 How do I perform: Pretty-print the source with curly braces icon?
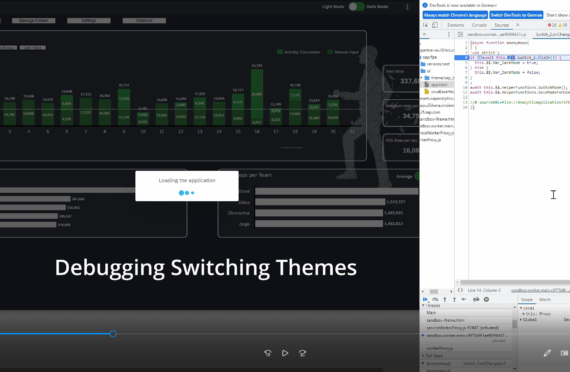tap(460, 290)
